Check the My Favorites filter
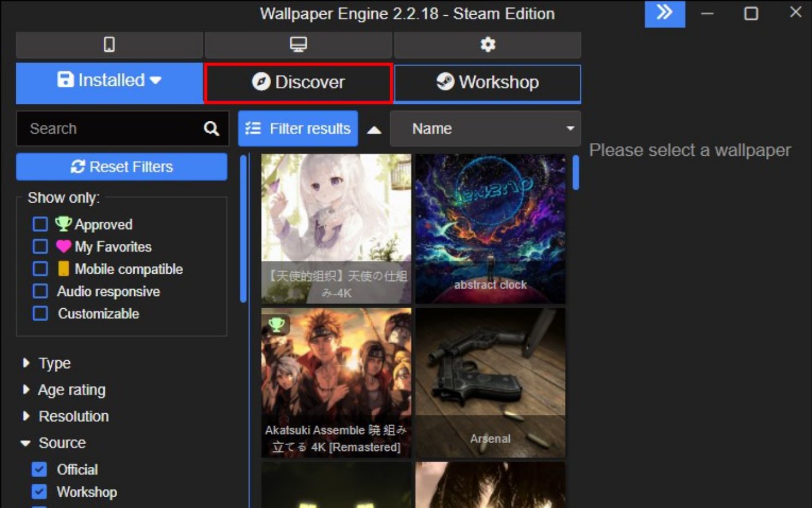812x508 pixels. coord(40,247)
